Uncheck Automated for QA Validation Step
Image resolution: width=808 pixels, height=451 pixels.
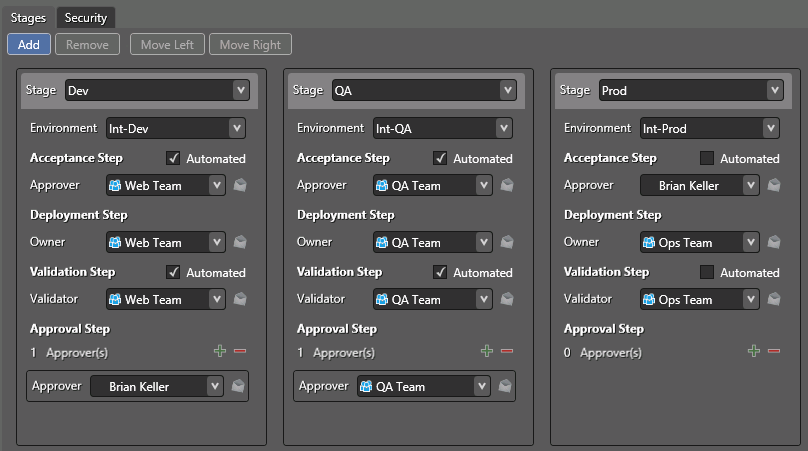click(x=441, y=272)
